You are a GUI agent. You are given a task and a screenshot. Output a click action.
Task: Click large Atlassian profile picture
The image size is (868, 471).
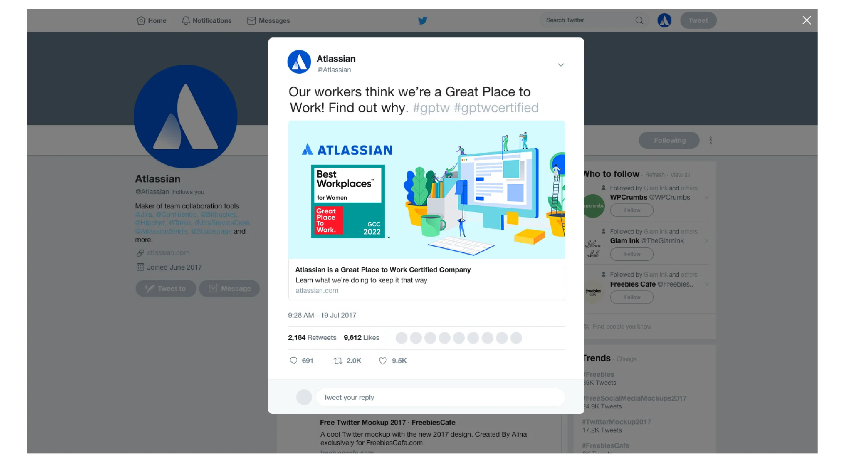(186, 116)
